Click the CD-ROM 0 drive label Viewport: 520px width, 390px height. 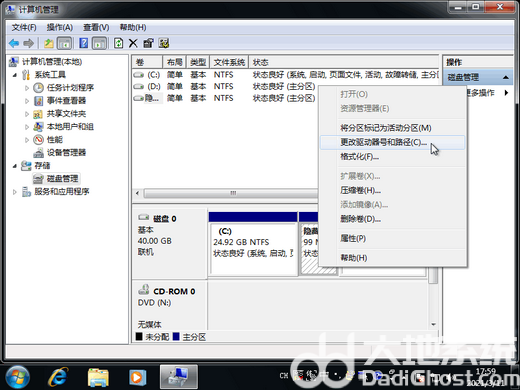pos(174,292)
